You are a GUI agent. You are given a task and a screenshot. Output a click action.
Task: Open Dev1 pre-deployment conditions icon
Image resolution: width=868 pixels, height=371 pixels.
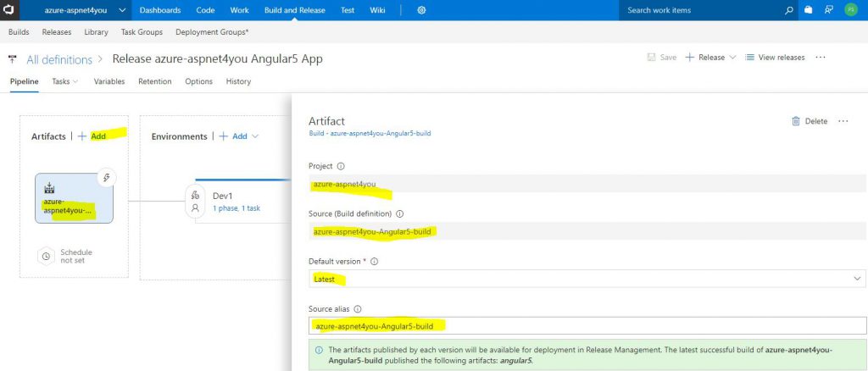point(195,195)
